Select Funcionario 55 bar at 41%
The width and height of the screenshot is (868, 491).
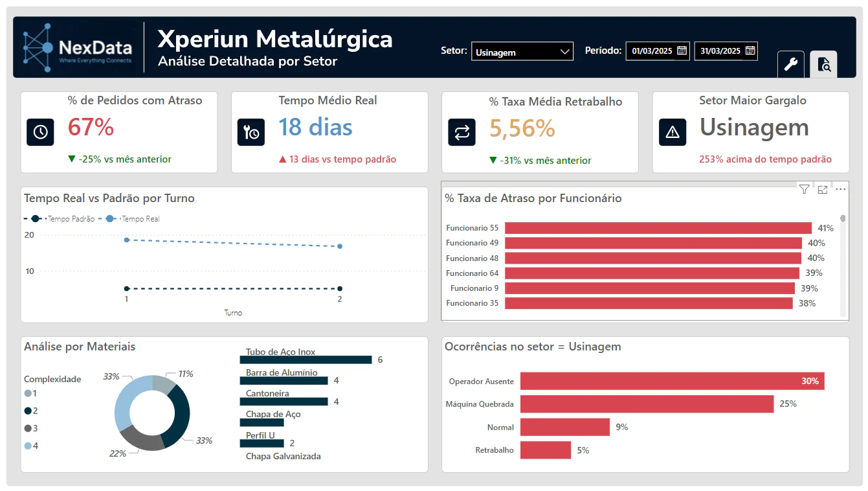[x=658, y=228]
